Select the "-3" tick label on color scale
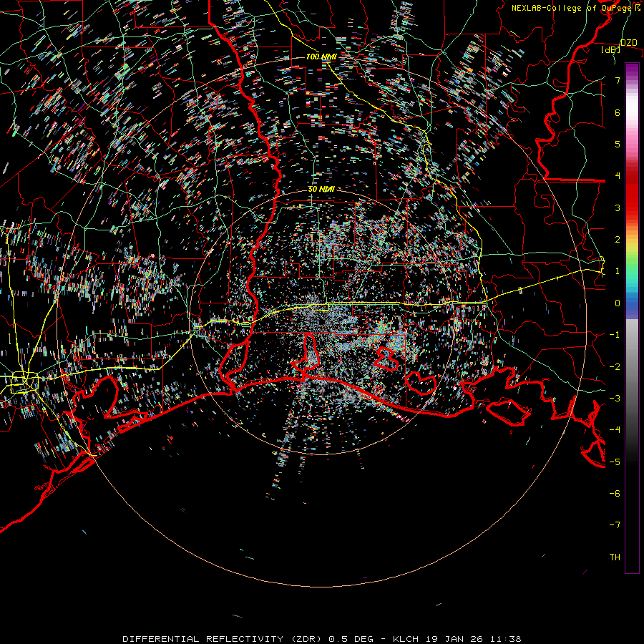Image resolution: width=644 pixels, height=644 pixels. point(615,399)
